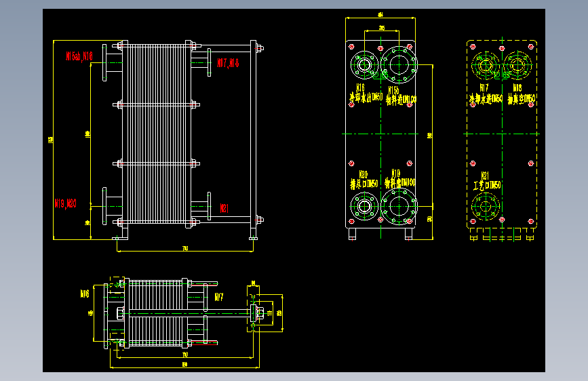The image size is (588, 381).
Task: Click the yellow "N20" label above 排尽口DN50
Action: click(x=364, y=174)
